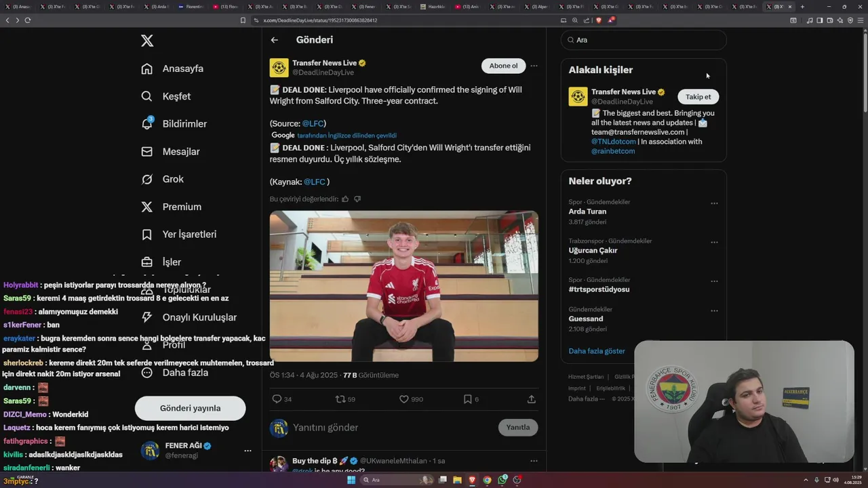Open File Explorer from taskbar

tap(457, 480)
